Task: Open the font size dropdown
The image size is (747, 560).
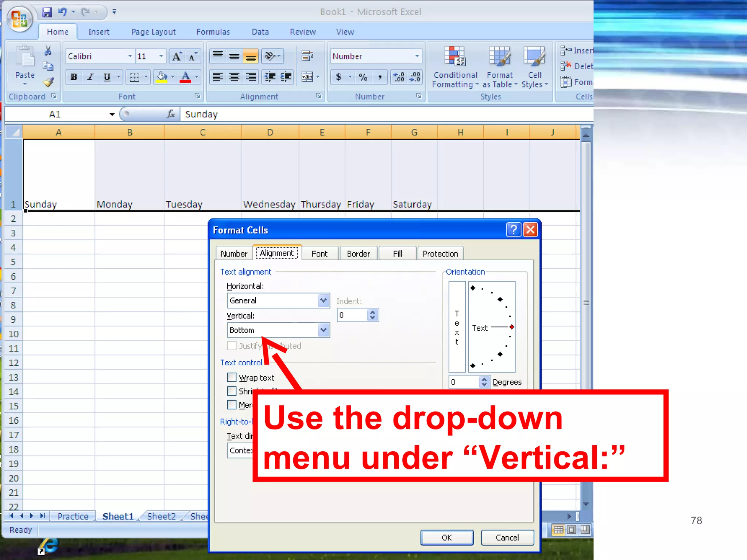Action: click(161, 56)
